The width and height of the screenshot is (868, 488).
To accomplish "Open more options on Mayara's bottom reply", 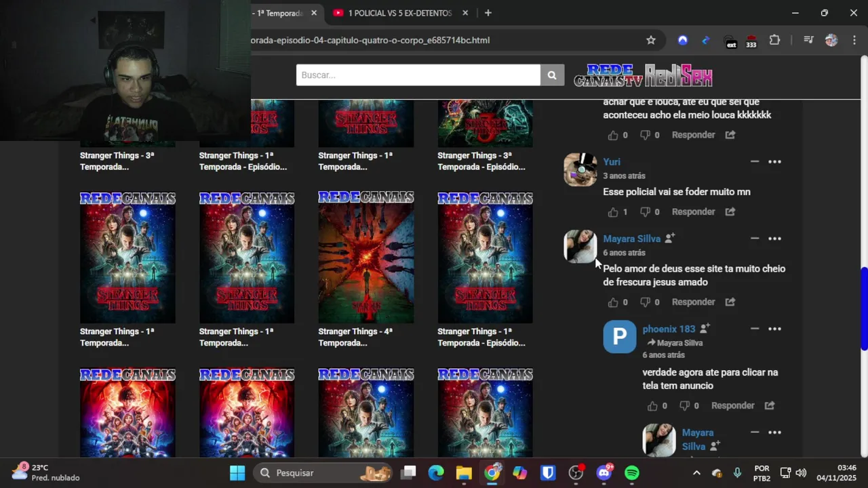I will pyautogui.click(x=774, y=432).
